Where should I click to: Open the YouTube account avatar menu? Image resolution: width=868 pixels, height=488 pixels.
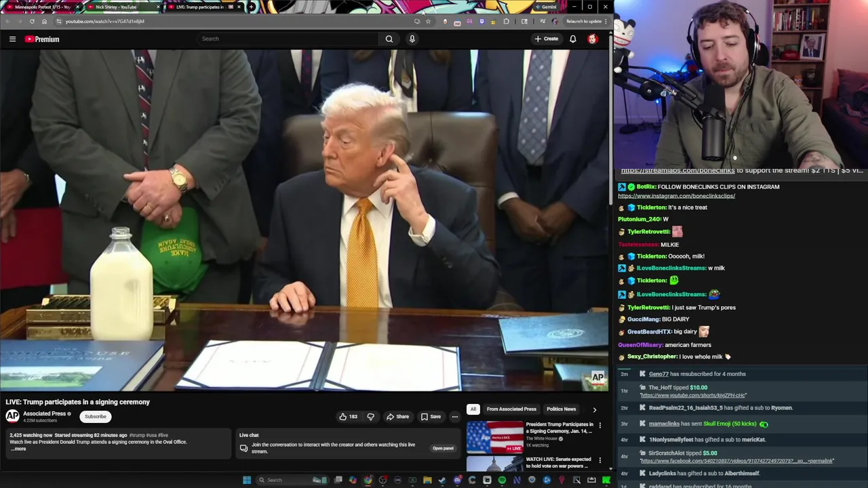593,39
